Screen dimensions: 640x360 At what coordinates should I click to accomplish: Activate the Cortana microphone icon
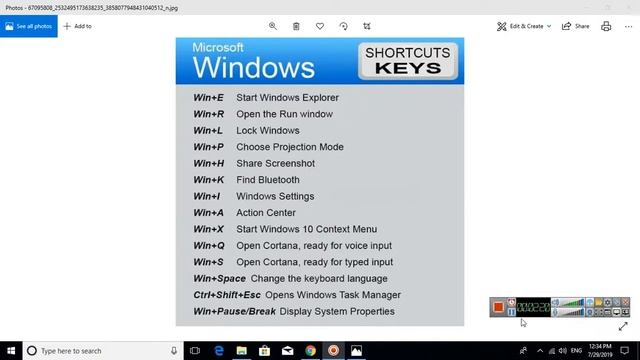(174, 351)
